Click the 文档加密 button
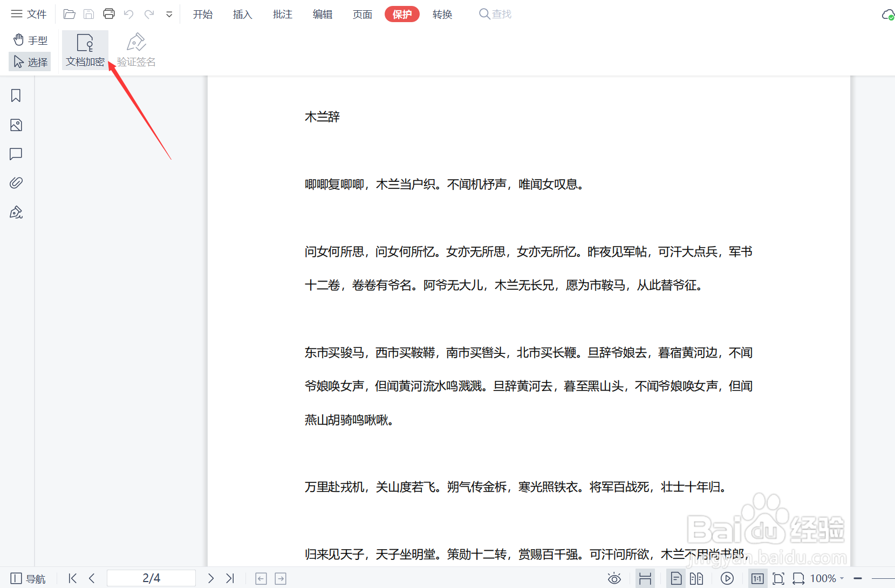This screenshot has width=895, height=588. pos(85,50)
